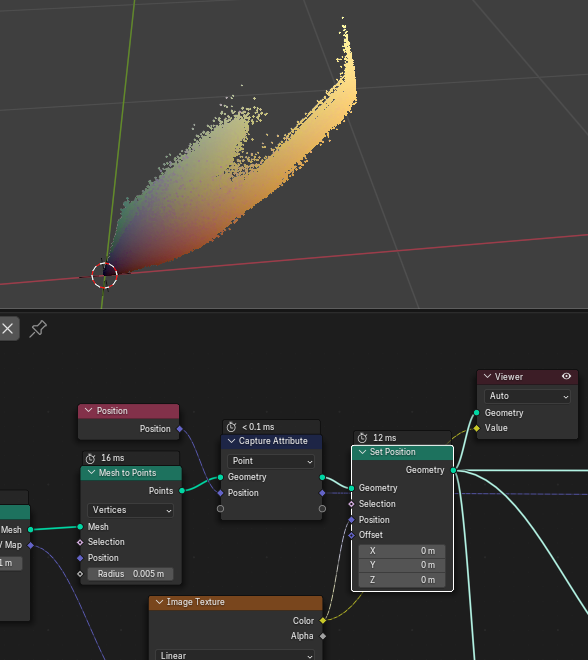Click the Viewer Value input socket
Image resolution: width=588 pixels, height=660 pixels.
click(x=476, y=428)
